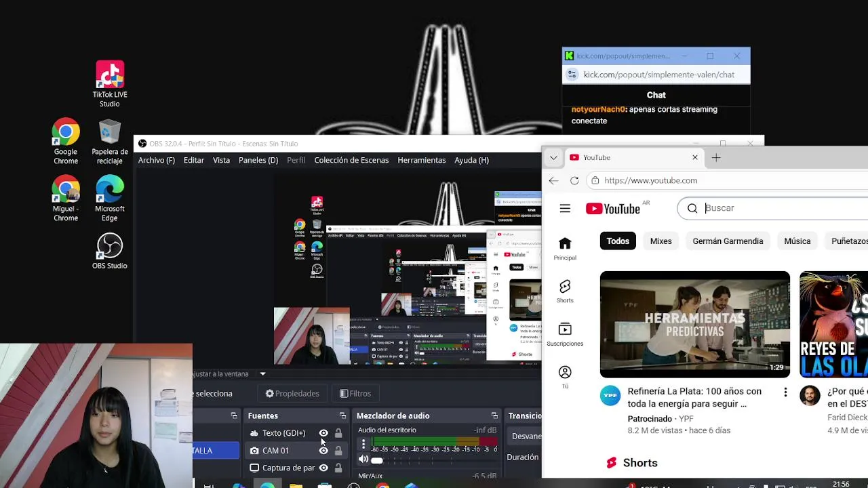This screenshot has height=488, width=868.
Task: Reload the YouTube page
Action: click(574, 180)
